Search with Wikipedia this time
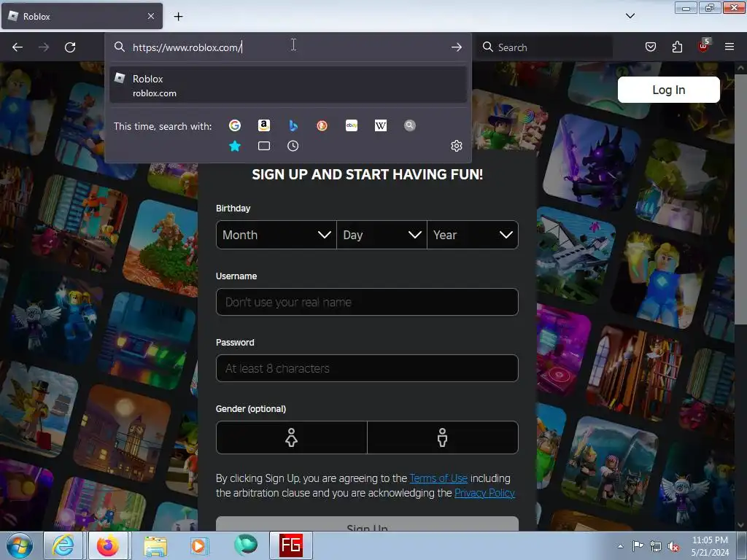Image resolution: width=747 pixels, height=560 pixels. pyautogui.click(x=381, y=125)
